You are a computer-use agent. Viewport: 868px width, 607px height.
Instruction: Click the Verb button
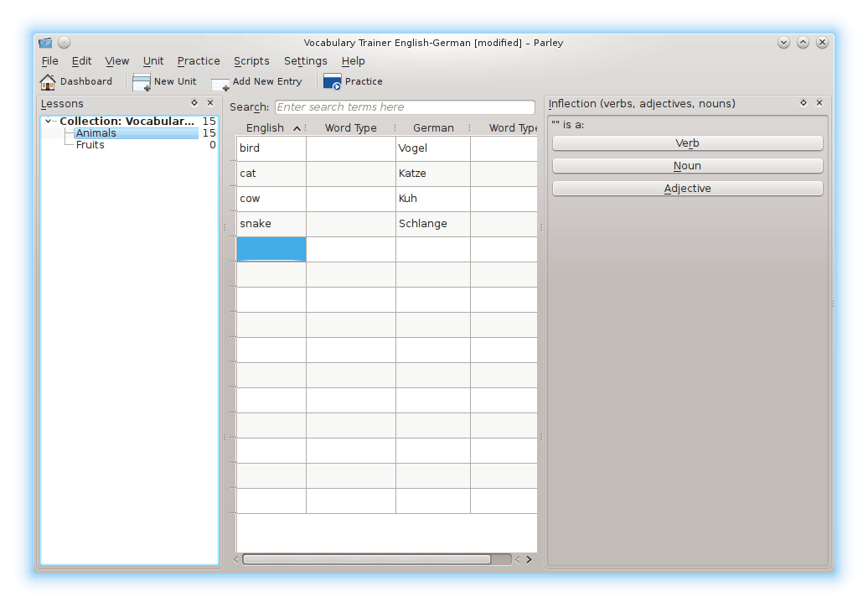687,143
